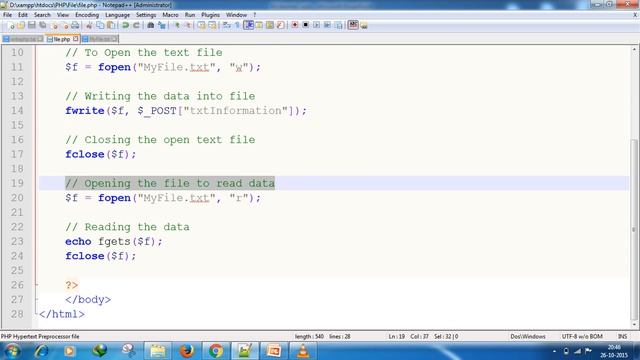Print the document using the Print icon
The image size is (640, 360).
pyautogui.click(x=75, y=25)
